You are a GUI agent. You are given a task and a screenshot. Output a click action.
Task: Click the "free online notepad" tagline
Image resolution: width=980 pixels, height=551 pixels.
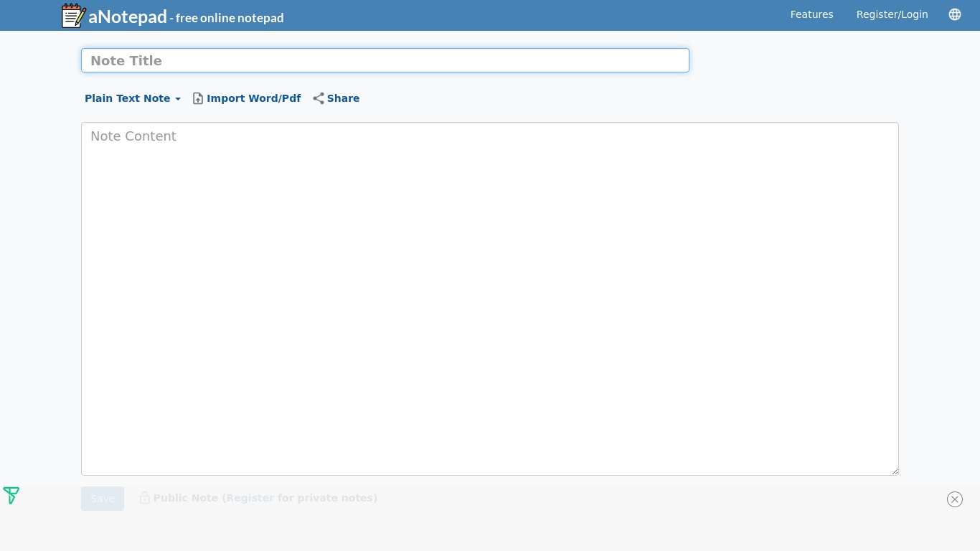230,18
